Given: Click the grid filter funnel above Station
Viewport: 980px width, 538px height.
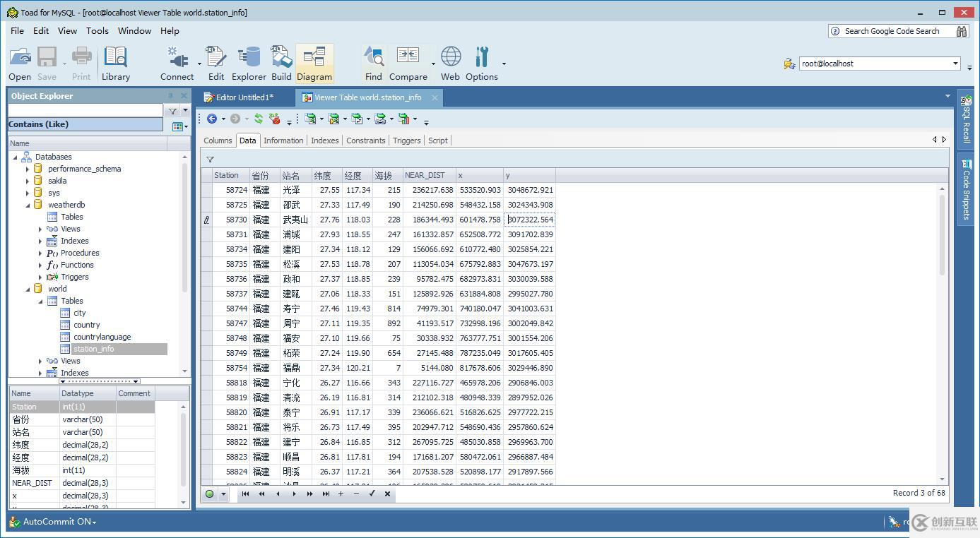Looking at the screenshot, I should coord(210,160).
